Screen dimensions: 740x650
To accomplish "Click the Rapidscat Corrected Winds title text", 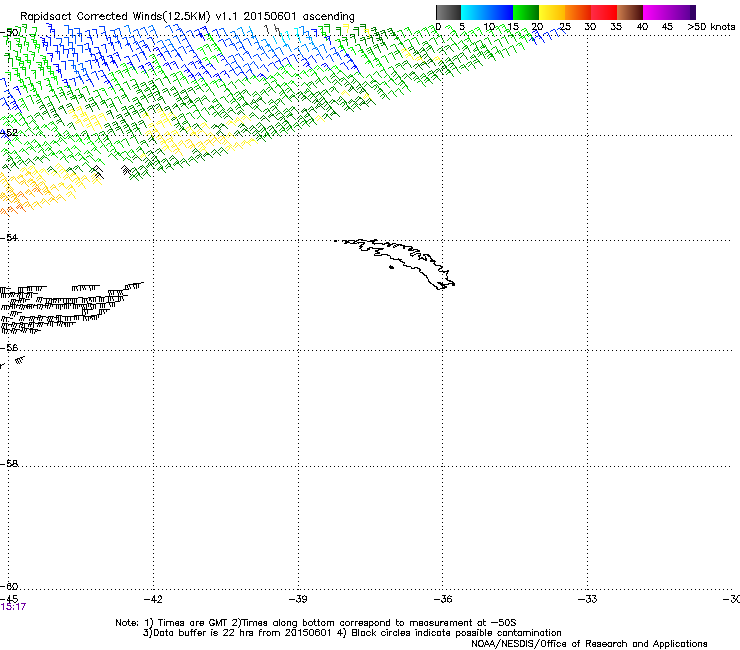I will pyautogui.click(x=187, y=16).
